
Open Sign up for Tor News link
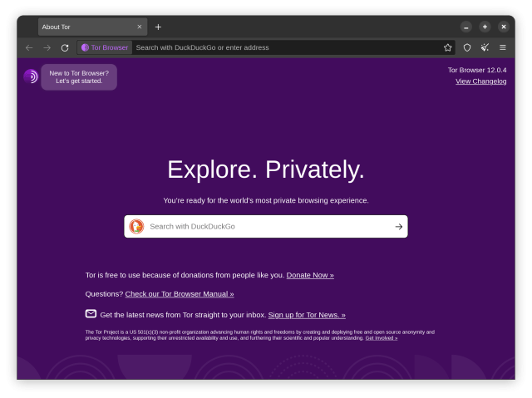[x=307, y=315]
